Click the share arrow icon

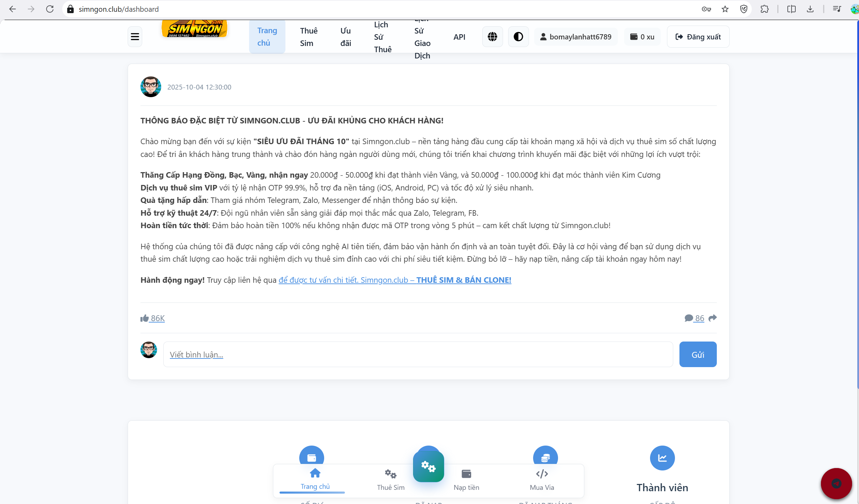tap(713, 318)
